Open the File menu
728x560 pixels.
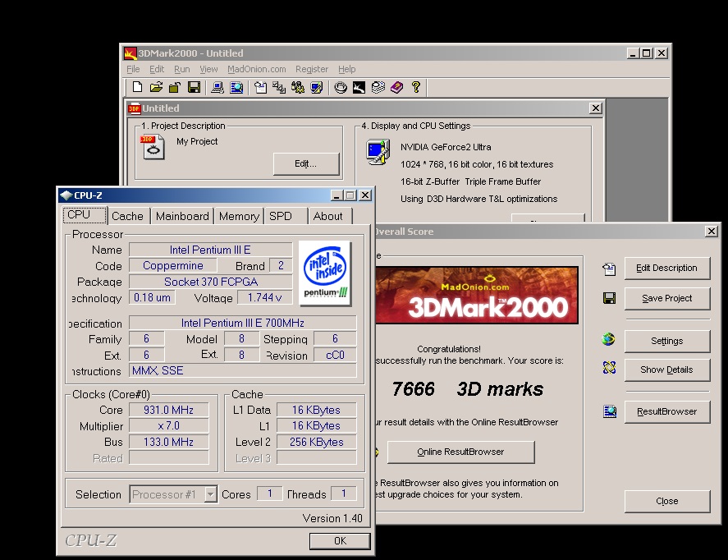point(133,69)
